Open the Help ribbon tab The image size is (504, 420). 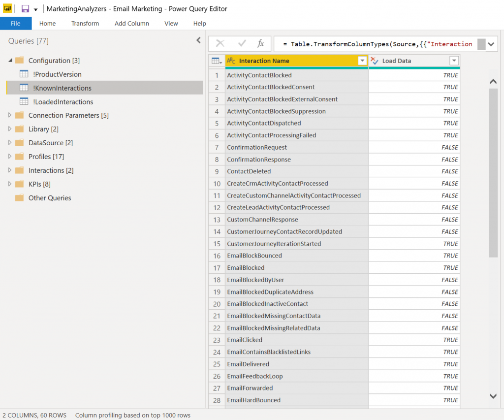[199, 23]
